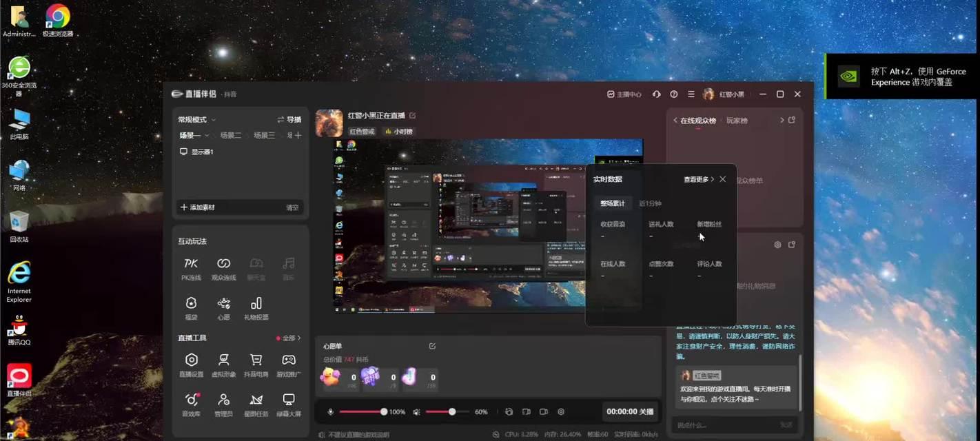Edit the live stream title icon
Image resolution: width=980 pixels, height=441 pixels.
(x=412, y=116)
